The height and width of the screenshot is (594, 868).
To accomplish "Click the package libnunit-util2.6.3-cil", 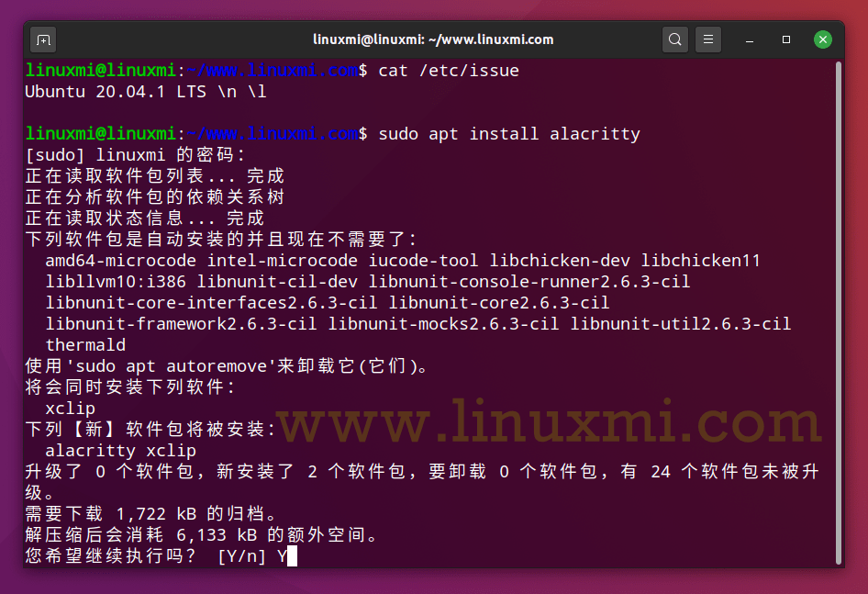I will pyautogui.click(x=681, y=323).
